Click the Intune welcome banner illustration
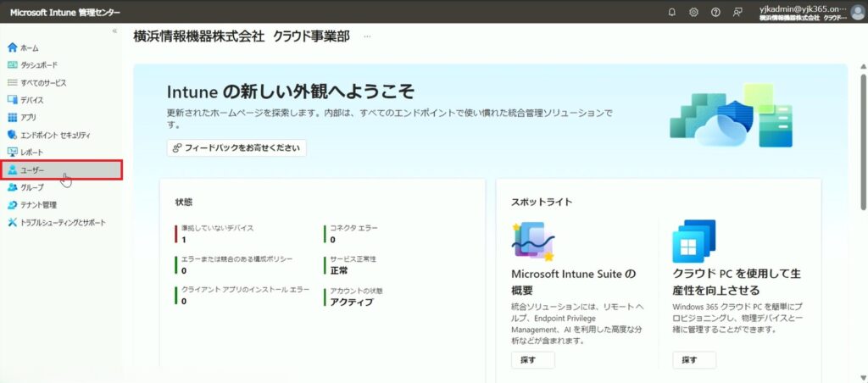Image resolution: width=868 pixels, height=383 pixels. (731, 116)
